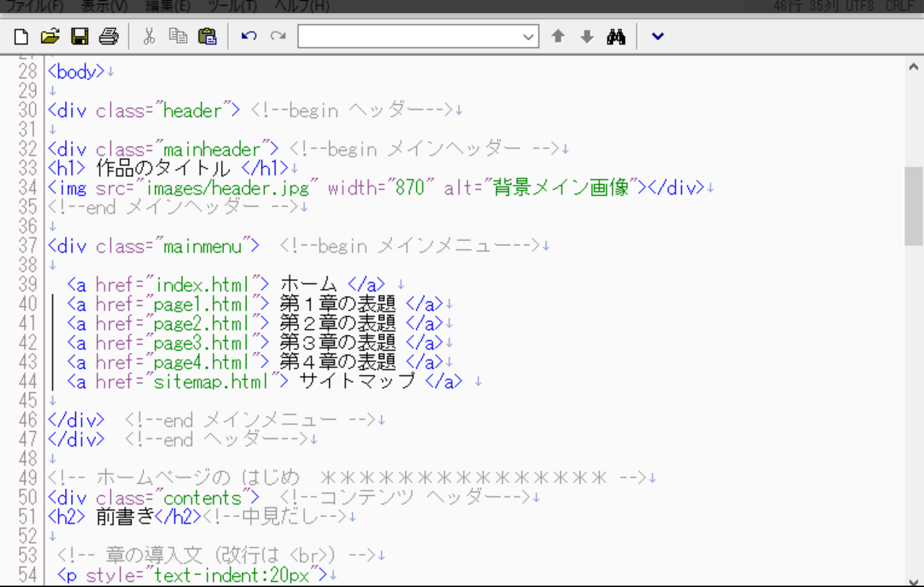Screen dimensions: 924x587
Task: Click page4.html href on line 43
Action: (x=203, y=363)
